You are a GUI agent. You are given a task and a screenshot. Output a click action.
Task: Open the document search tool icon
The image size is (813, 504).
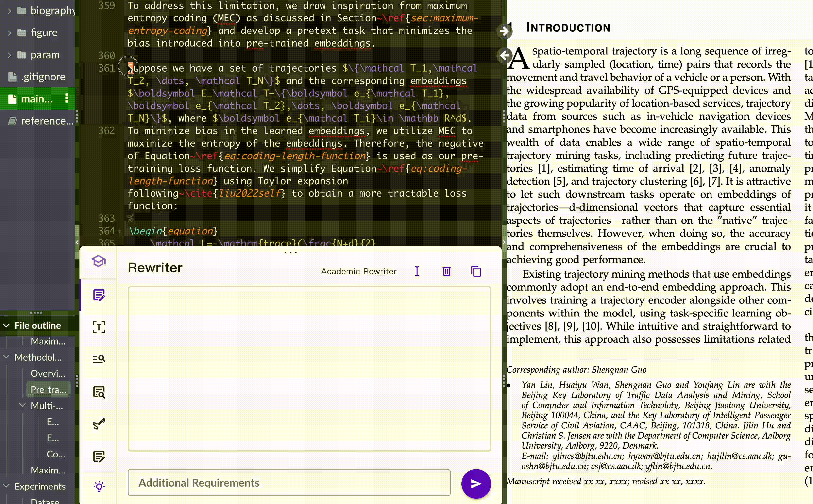[99, 392]
